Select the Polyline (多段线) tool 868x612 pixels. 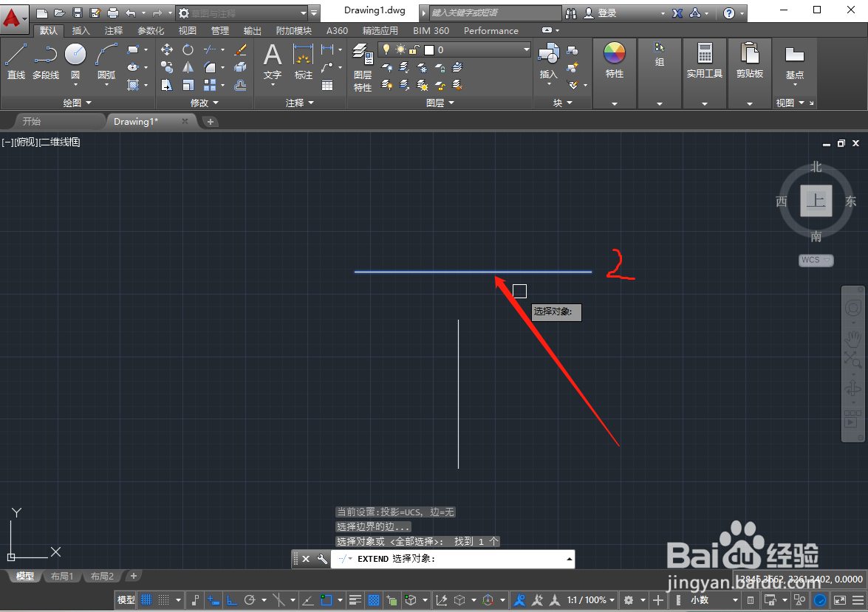pos(45,61)
